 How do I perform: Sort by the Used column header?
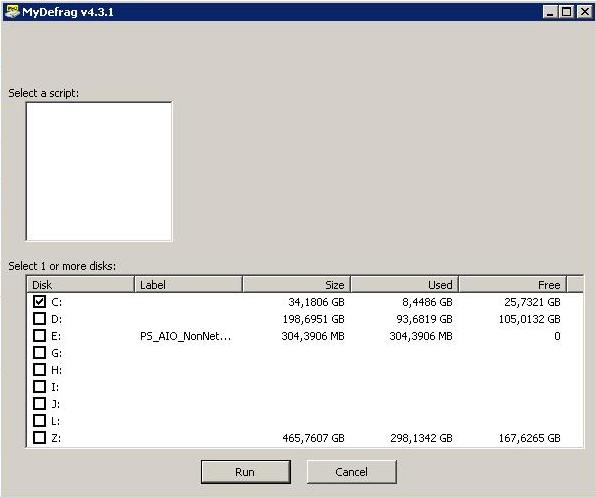pos(404,285)
